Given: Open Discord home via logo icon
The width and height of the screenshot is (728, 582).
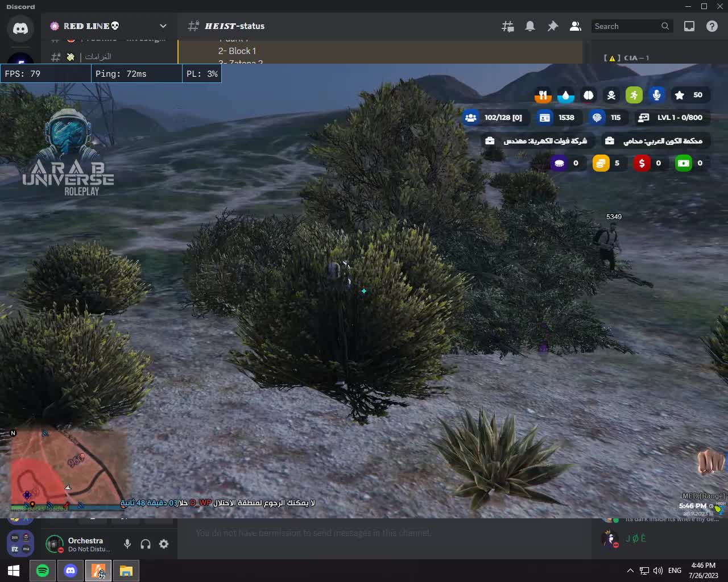Looking at the screenshot, I should click(x=20, y=28).
